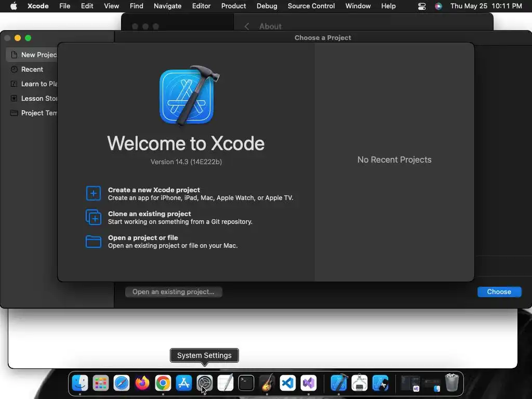Image resolution: width=532 pixels, height=399 pixels.
Task: Click the No Recent Projects label
Action: pos(394,160)
